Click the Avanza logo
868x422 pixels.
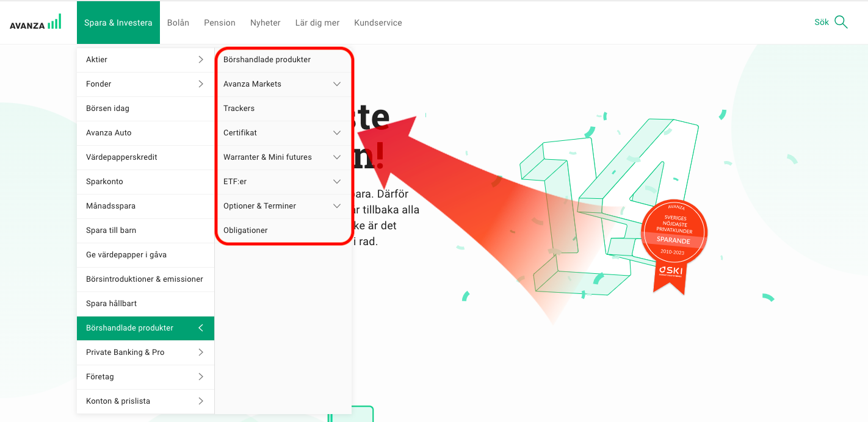(x=35, y=23)
